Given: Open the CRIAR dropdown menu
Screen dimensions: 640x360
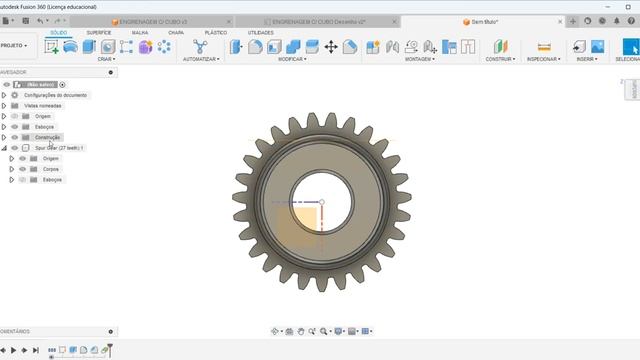Looking at the screenshot, I should point(106,59).
